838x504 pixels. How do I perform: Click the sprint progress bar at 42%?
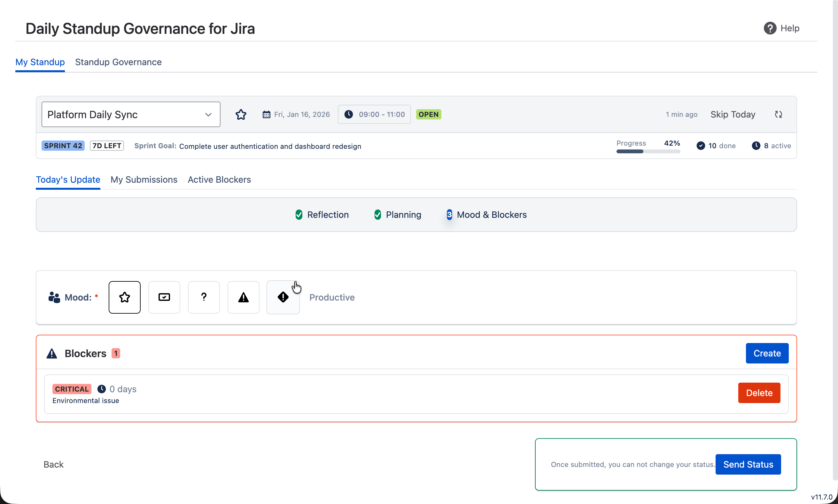pyautogui.click(x=648, y=151)
